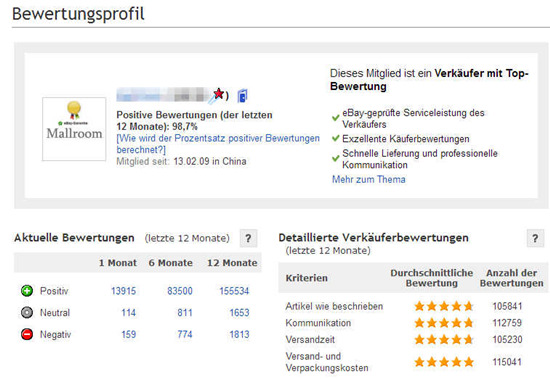View 13915 positive ratings from one month
The image size is (550, 379).
(123, 291)
